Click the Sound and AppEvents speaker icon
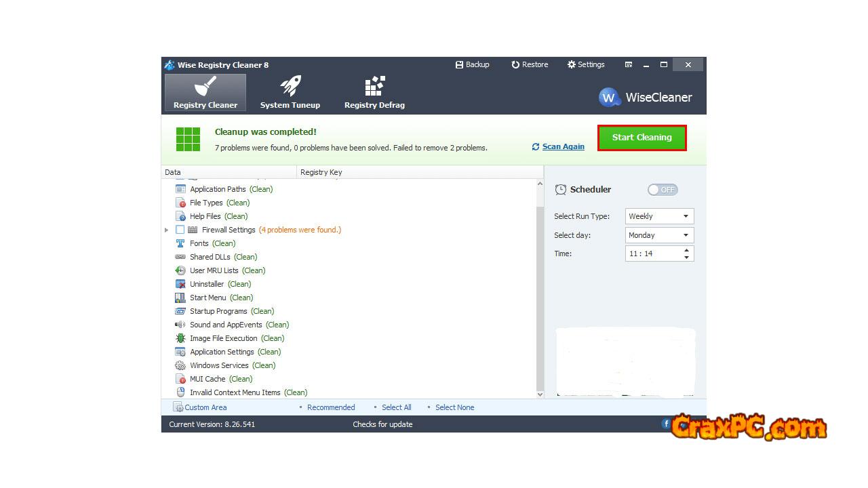This screenshot has width=868, height=488. 180,325
